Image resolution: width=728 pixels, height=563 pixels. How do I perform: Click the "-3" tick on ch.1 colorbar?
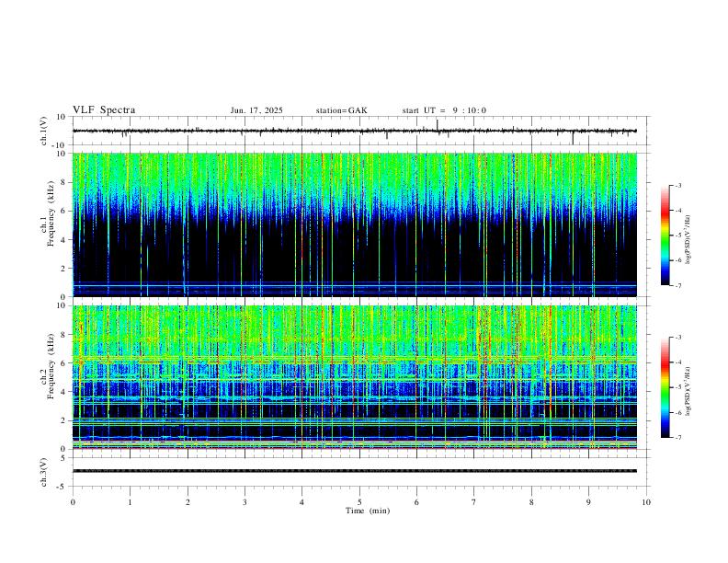677,185
